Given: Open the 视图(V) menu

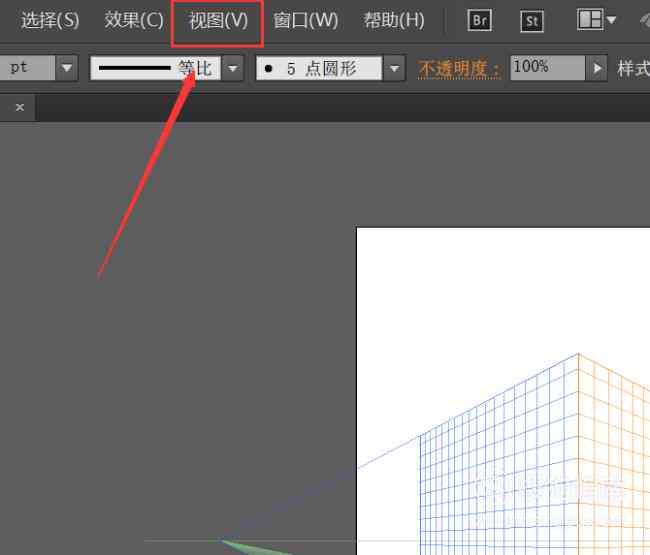Looking at the screenshot, I should 218,20.
